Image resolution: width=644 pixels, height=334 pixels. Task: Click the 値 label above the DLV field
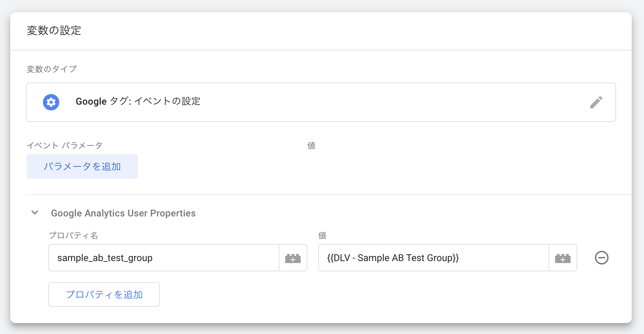click(x=322, y=236)
